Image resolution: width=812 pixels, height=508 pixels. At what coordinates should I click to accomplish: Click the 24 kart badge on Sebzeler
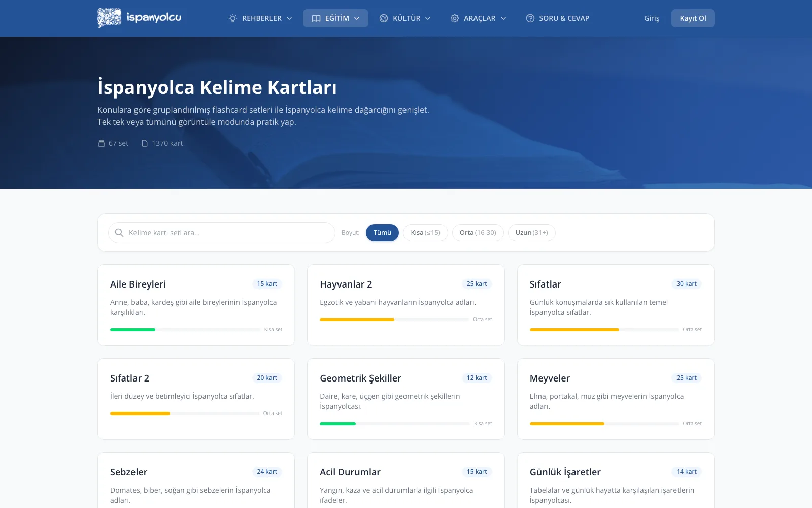pyautogui.click(x=267, y=472)
